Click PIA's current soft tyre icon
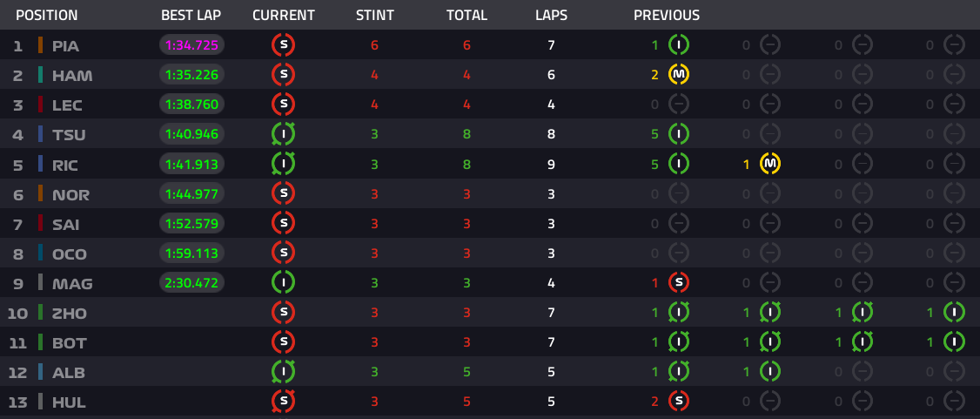The width and height of the screenshot is (980, 419). tap(283, 45)
